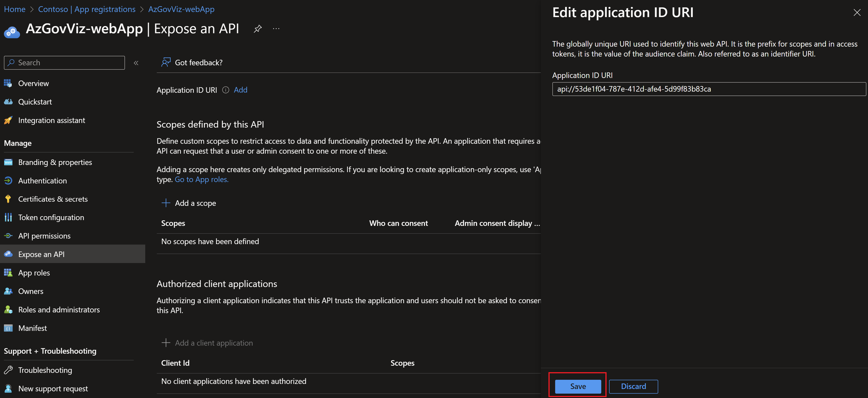Click the Manifest icon in sidebar
Image resolution: width=868 pixels, height=398 pixels.
[9, 328]
